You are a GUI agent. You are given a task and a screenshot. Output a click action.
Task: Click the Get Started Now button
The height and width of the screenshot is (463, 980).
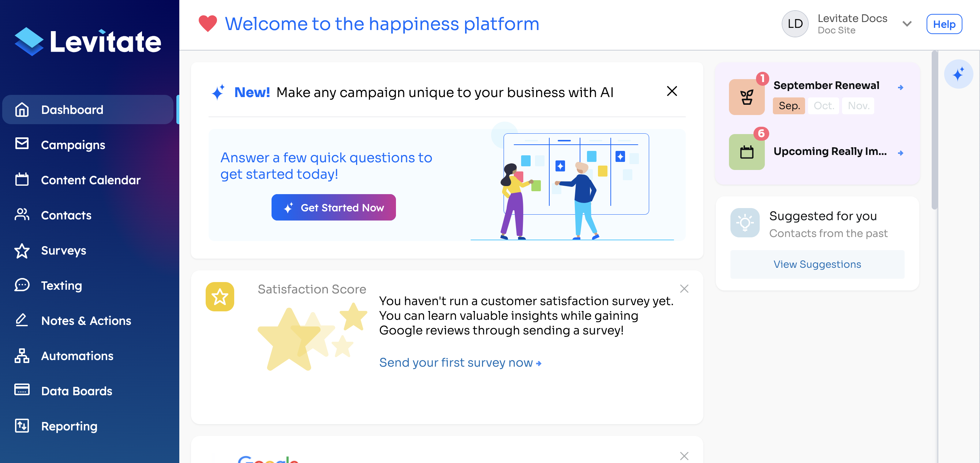tap(334, 208)
